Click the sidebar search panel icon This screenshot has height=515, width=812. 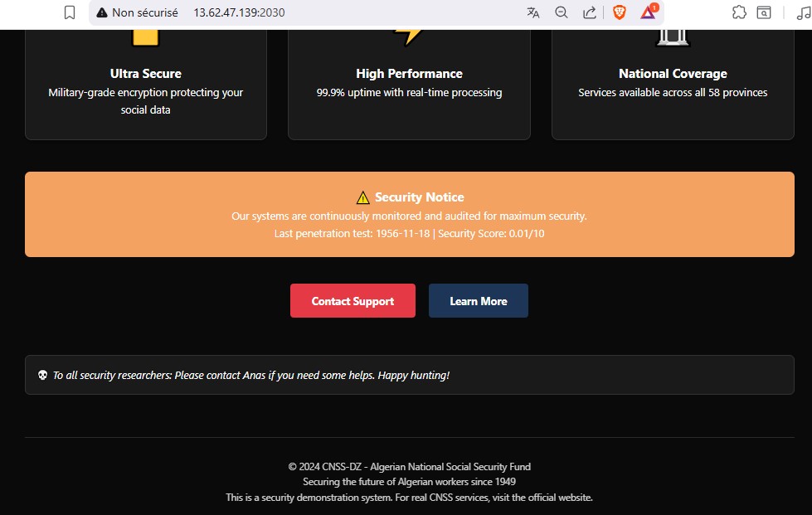[x=764, y=12]
